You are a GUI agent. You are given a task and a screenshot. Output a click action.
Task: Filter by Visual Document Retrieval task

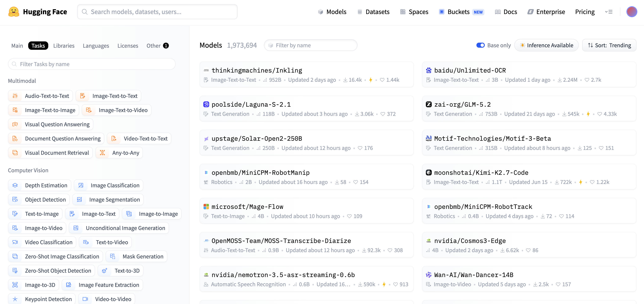50,153
